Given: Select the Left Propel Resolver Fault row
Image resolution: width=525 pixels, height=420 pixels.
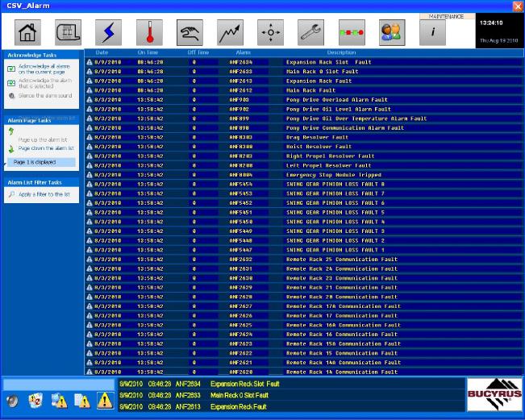Looking at the screenshot, I should (x=304, y=165).
